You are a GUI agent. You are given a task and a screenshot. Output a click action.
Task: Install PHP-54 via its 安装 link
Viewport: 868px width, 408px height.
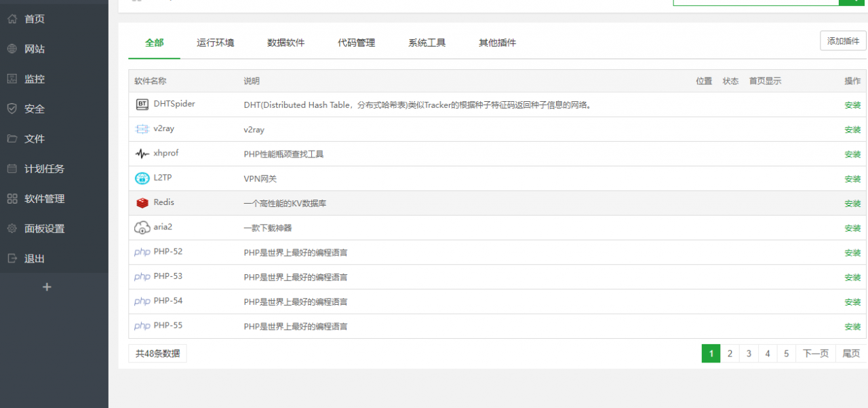(x=852, y=302)
